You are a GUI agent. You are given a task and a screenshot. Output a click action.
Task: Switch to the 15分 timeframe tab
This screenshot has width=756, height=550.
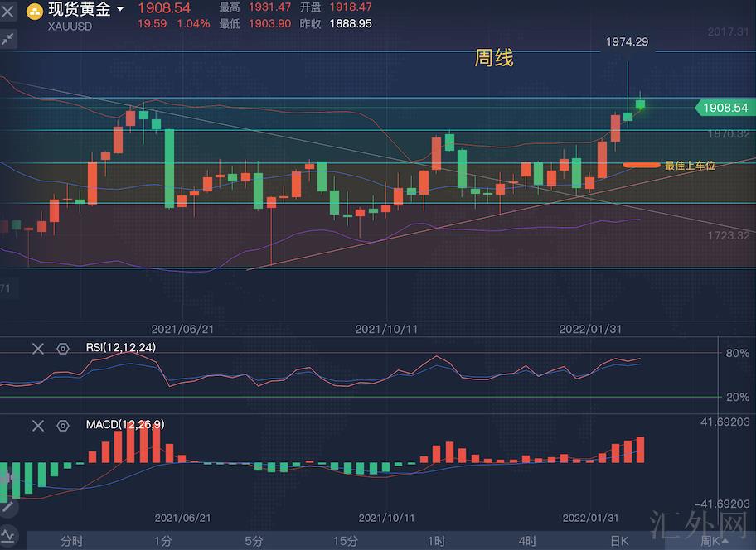[x=345, y=541]
